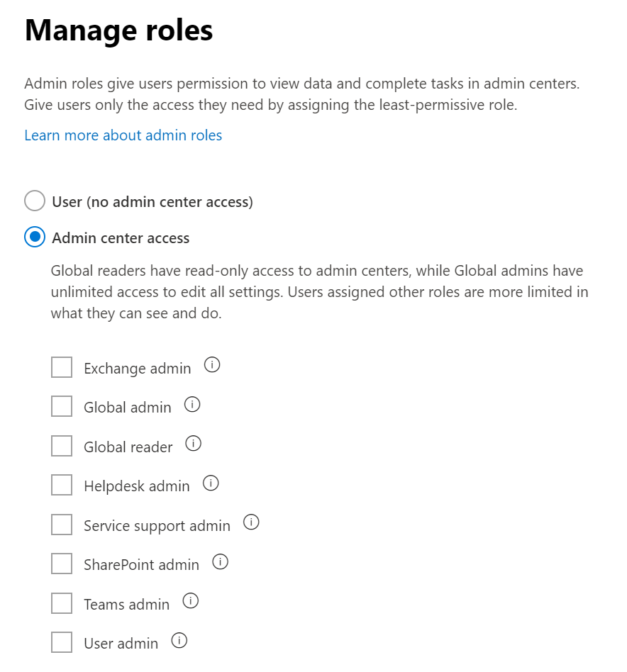Show Helpdesk admin info tooltip icon
This screenshot has height=672, width=627.
point(211,483)
